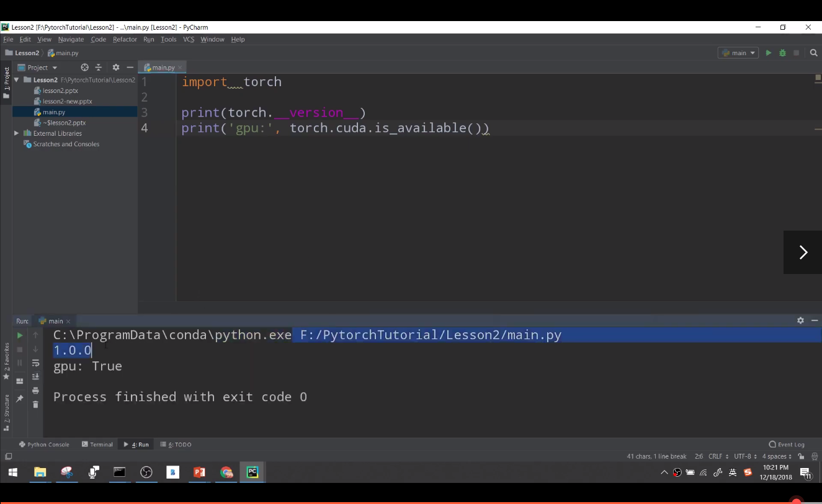Screen dimensions: 822x504
Task: Open main run configuration dropdown
Action: (738, 53)
